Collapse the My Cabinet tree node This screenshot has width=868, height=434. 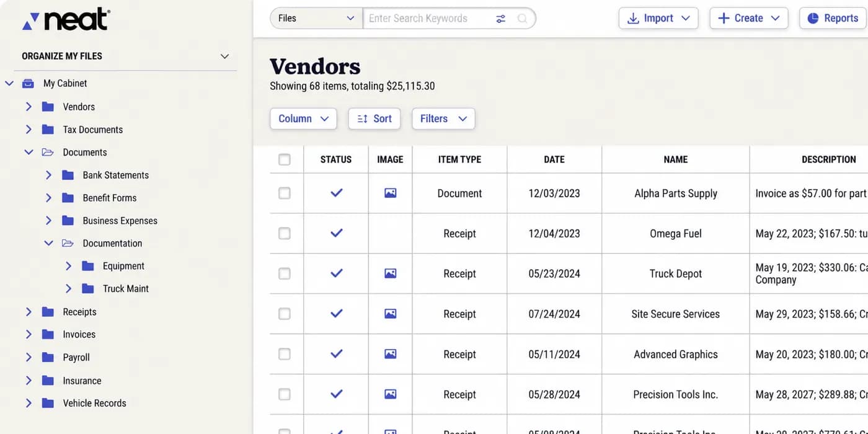coord(9,83)
